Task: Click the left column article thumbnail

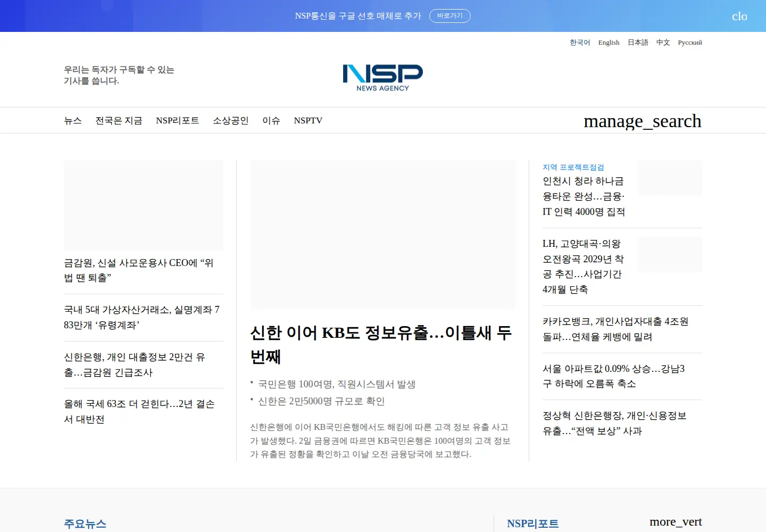Action: [144, 205]
